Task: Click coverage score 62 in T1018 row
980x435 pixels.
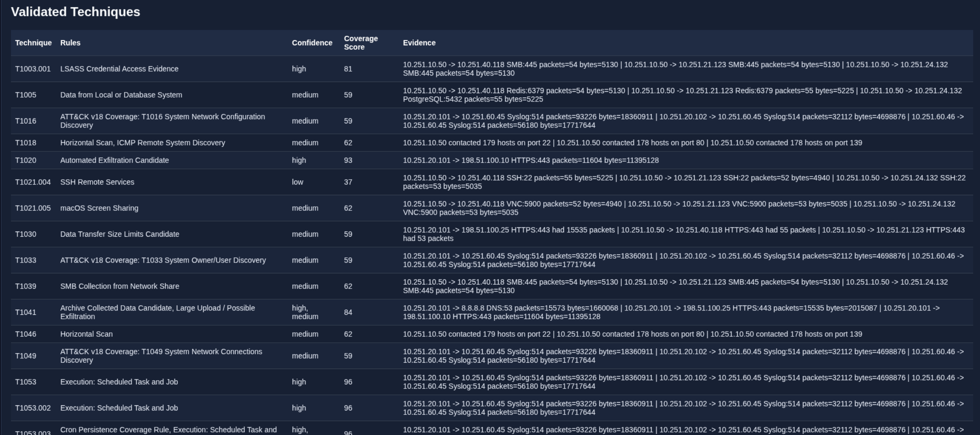Action: click(x=348, y=143)
